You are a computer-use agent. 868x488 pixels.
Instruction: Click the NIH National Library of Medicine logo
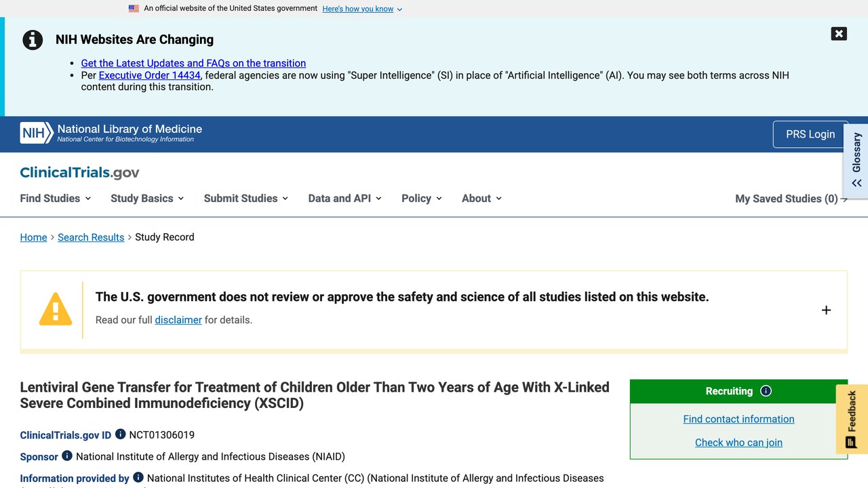(111, 133)
